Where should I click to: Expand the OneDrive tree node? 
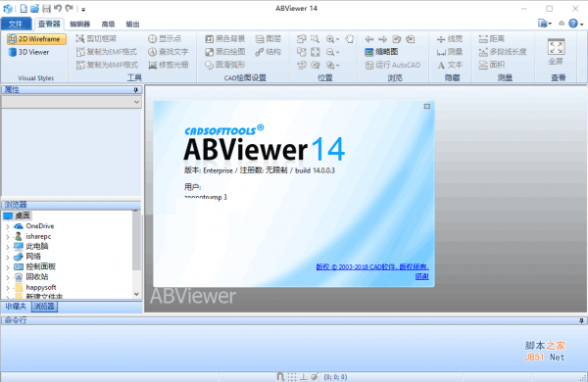point(8,226)
